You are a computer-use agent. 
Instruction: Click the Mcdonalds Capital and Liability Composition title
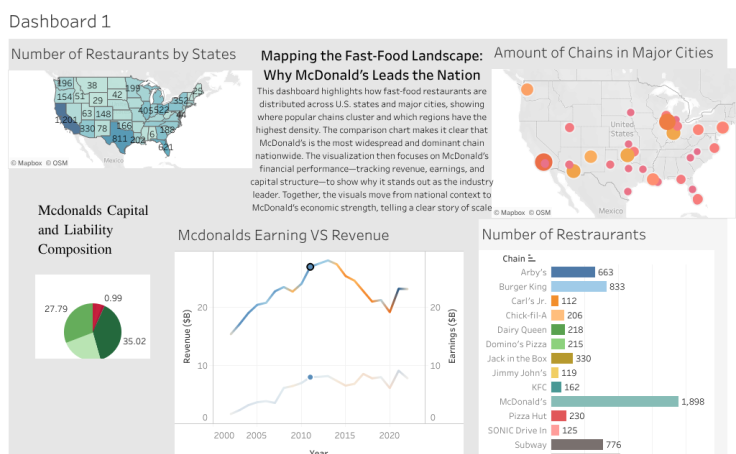pos(93,230)
